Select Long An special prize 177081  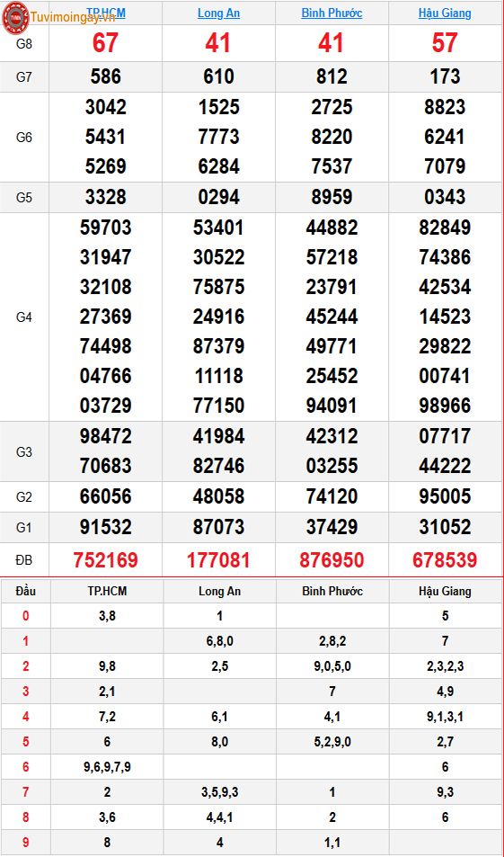click(218, 559)
